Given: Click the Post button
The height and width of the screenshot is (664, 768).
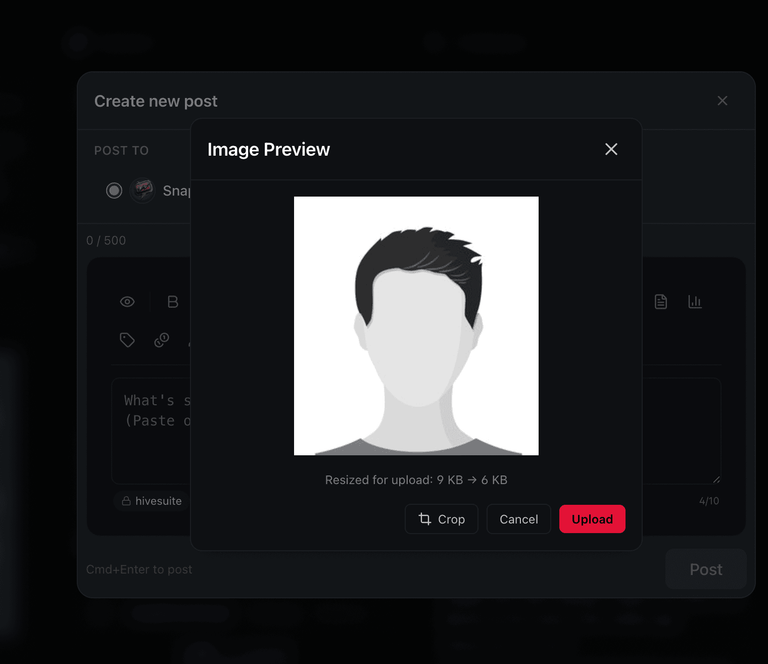Looking at the screenshot, I should point(705,569).
